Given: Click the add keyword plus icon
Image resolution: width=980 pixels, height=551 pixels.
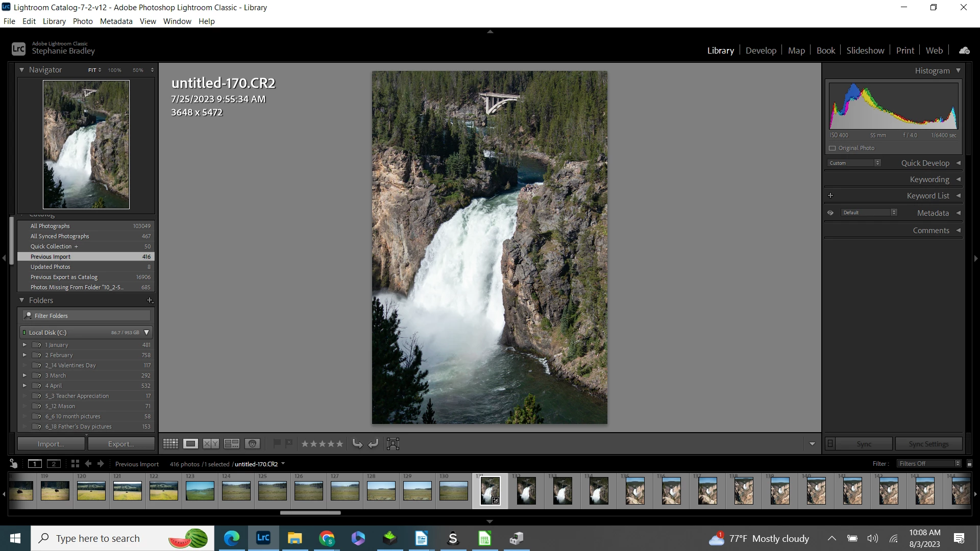Looking at the screenshot, I should pos(830,195).
